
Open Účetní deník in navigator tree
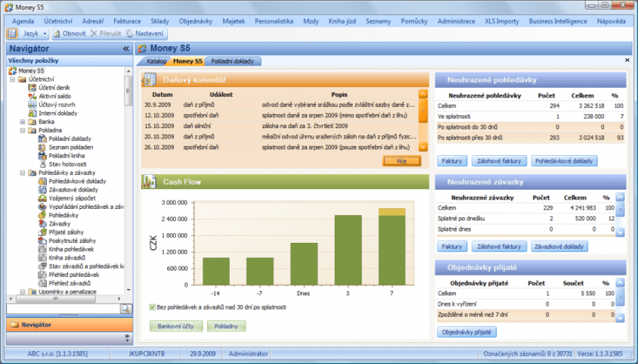[x=53, y=87]
